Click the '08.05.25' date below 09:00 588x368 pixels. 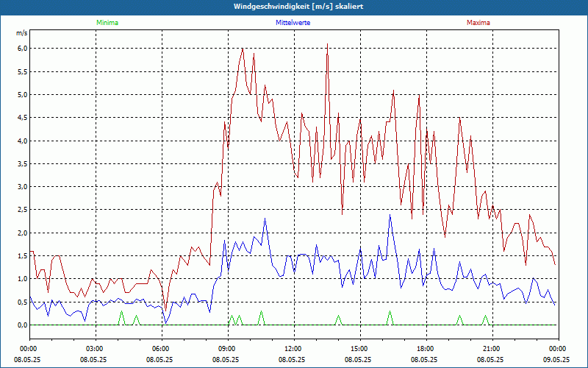[226, 359]
